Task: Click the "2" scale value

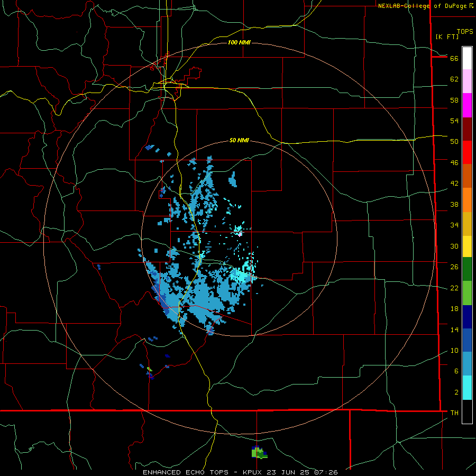Action: (x=456, y=392)
